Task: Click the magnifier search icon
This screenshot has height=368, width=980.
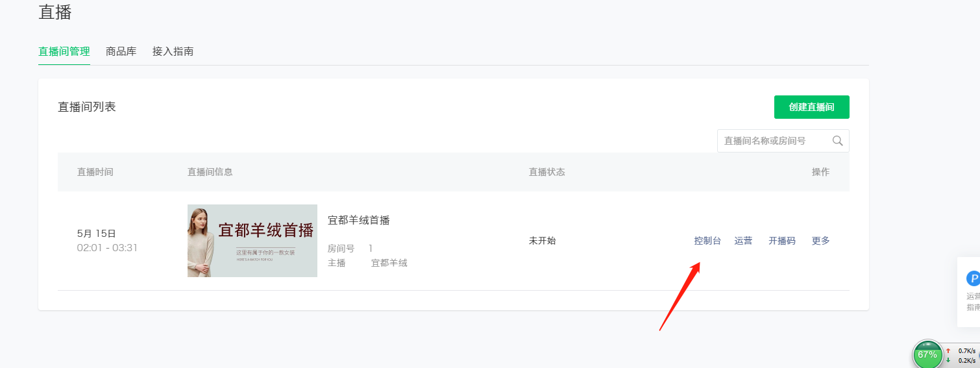Action: pos(837,141)
